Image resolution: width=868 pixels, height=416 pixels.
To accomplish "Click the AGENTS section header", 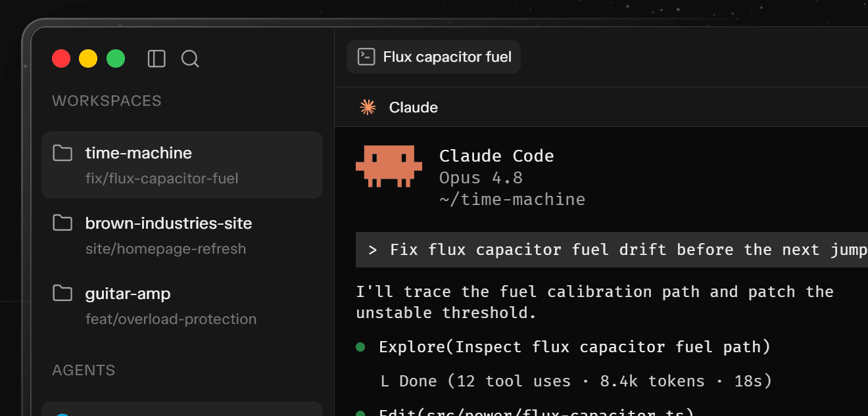I will [x=84, y=371].
